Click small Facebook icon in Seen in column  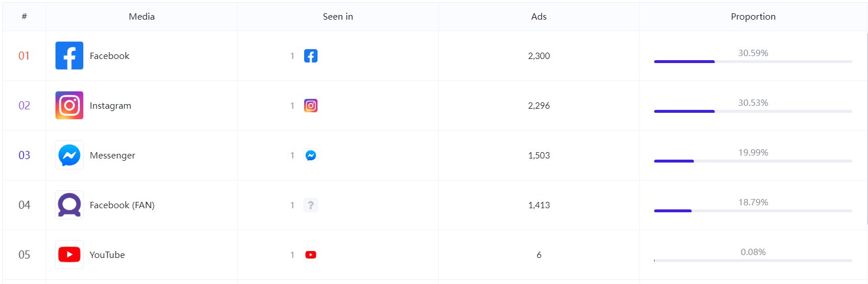coord(311,56)
